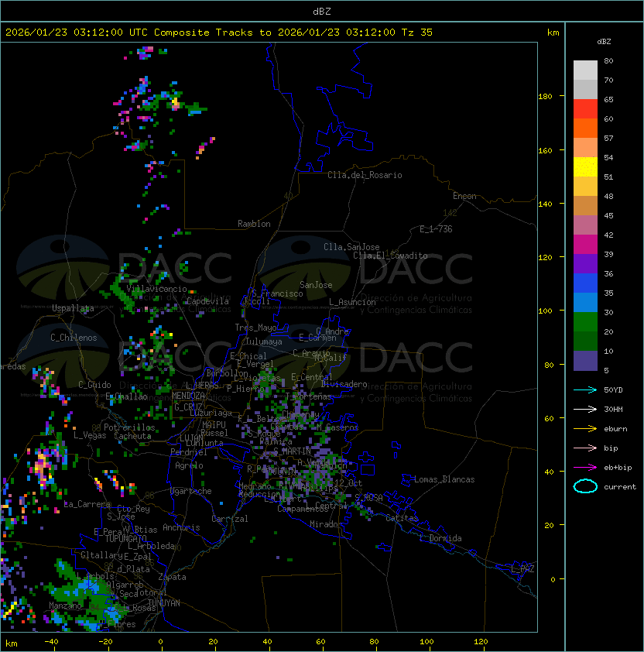Viewport: 644px width, 652px height.
Task: Select the dark orange 57–60 dBZ color band
Action: click(x=585, y=128)
